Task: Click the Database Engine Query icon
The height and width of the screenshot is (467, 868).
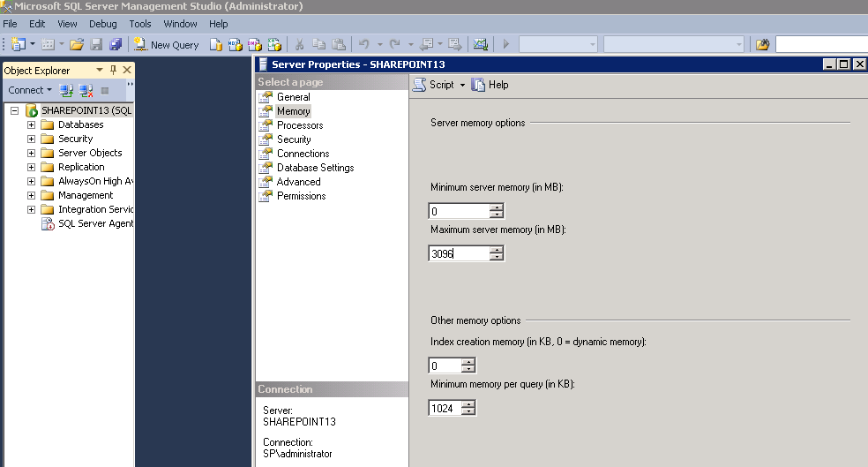Action: (216, 44)
